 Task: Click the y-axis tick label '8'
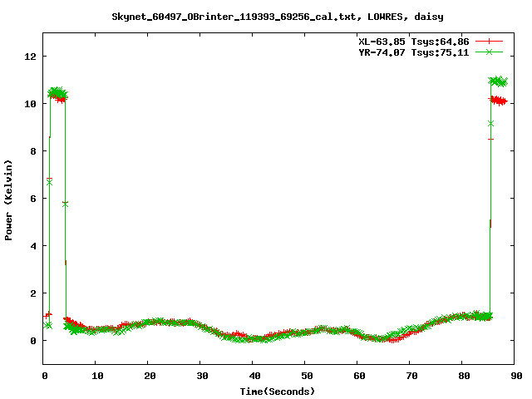click(33, 151)
